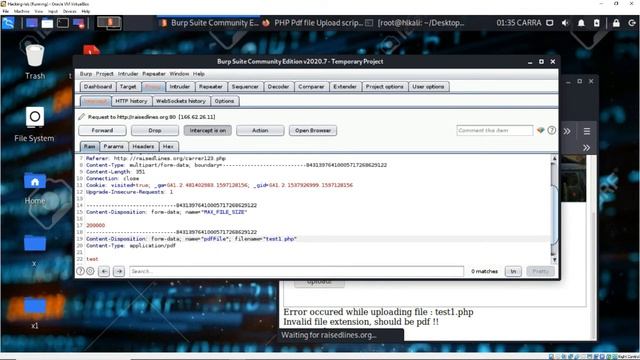Click the Open Browser button
640x360 pixels.
tap(313, 131)
